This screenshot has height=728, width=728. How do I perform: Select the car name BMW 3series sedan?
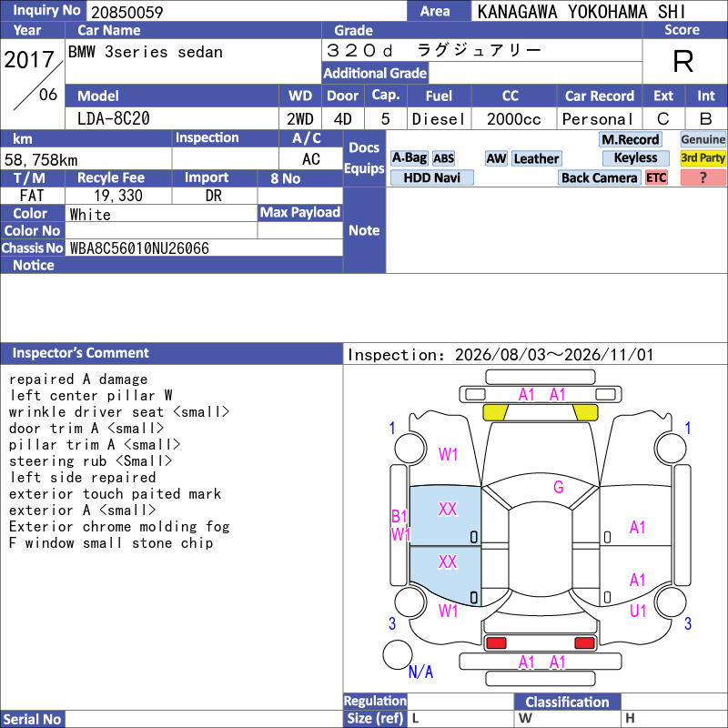coord(146,52)
